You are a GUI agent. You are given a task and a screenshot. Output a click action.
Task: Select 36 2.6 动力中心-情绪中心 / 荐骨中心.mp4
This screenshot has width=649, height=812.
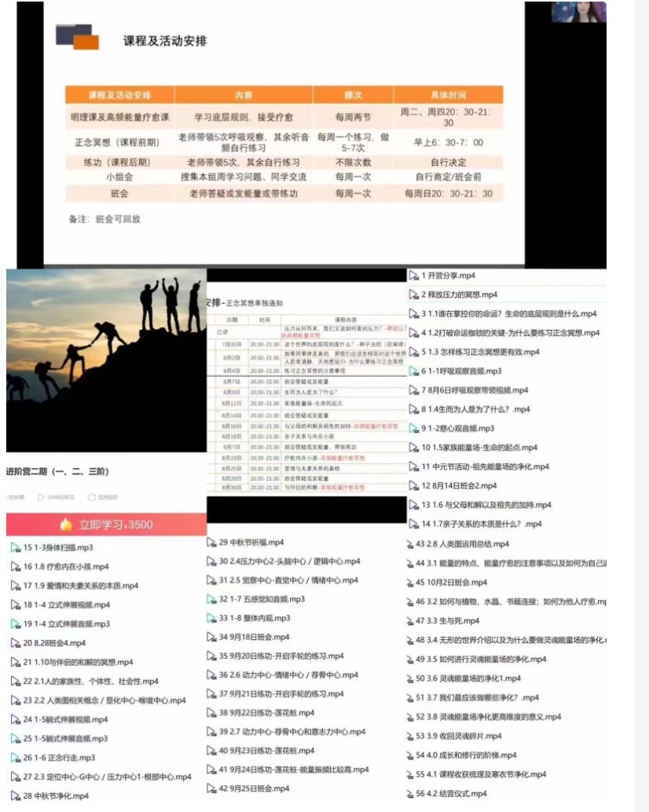(x=288, y=675)
